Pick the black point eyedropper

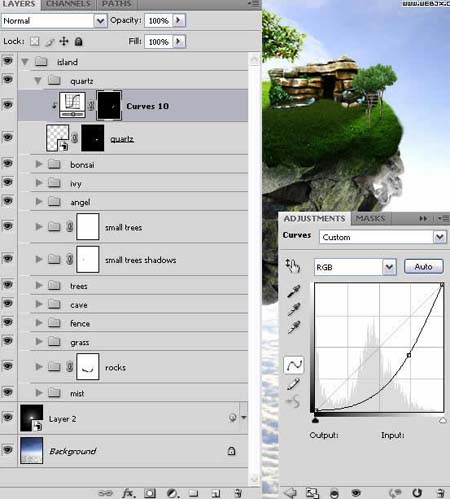(x=293, y=291)
